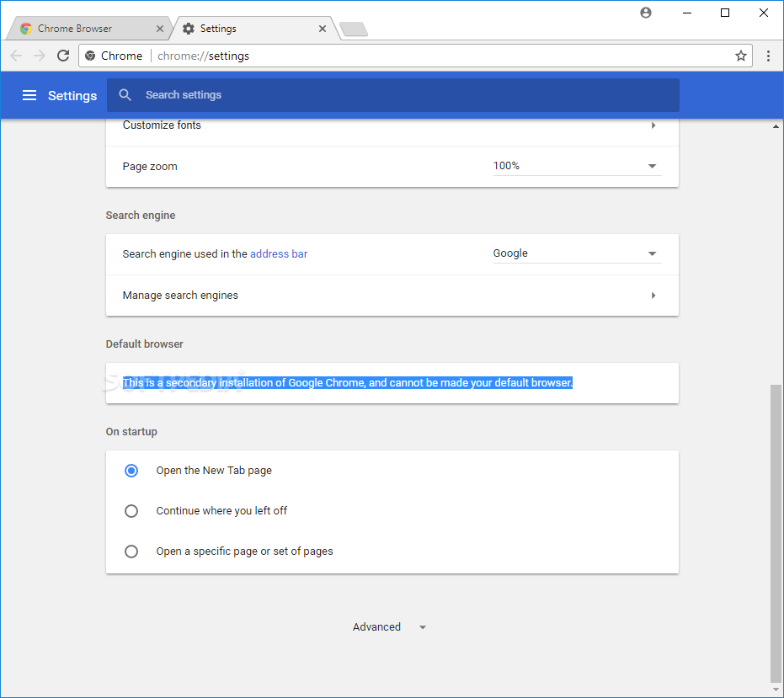Select Continue where you left off
The height and width of the screenshot is (698, 784).
coord(131,511)
